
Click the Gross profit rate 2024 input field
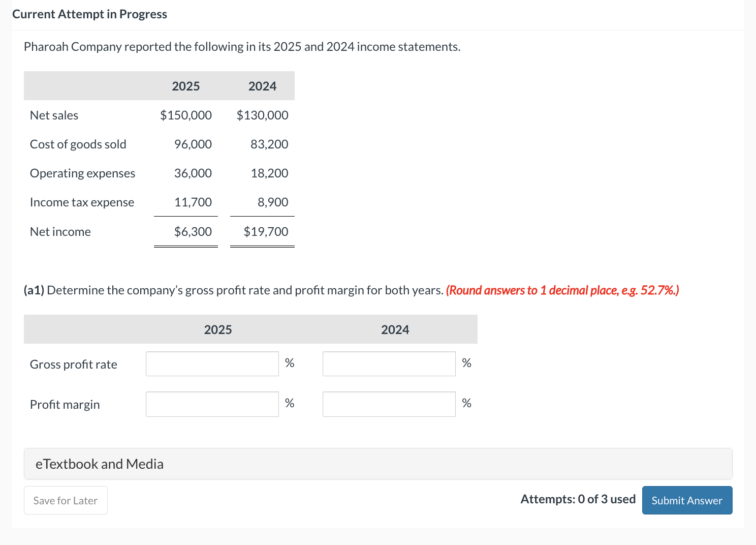tap(389, 363)
